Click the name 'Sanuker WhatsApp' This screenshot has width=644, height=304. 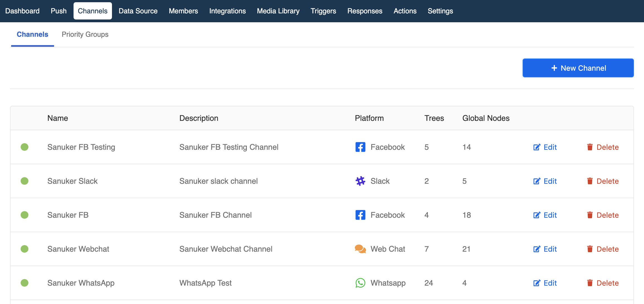coord(81,283)
